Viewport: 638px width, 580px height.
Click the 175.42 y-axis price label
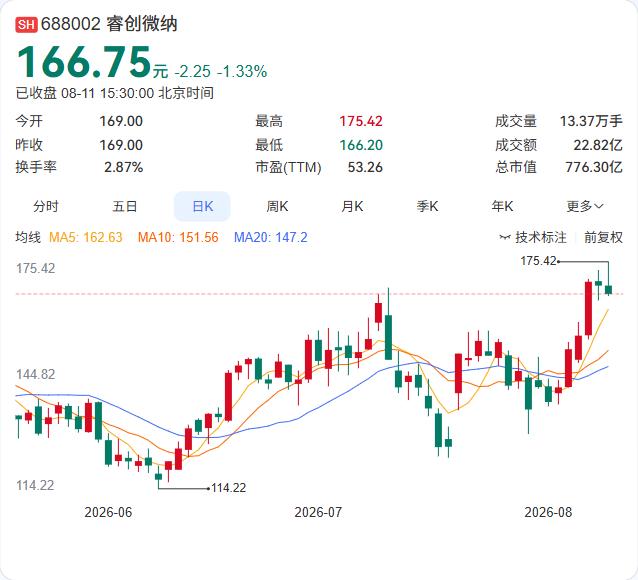click(35, 268)
